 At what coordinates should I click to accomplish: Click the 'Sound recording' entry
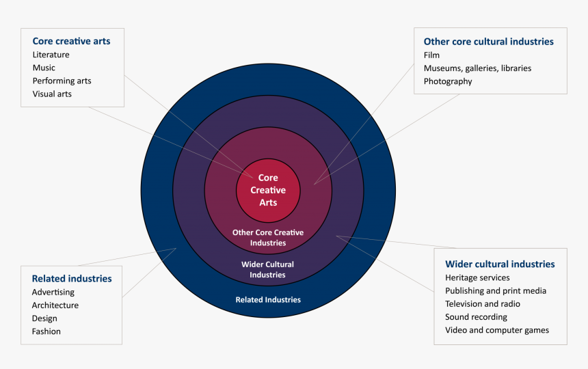click(x=476, y=317)
